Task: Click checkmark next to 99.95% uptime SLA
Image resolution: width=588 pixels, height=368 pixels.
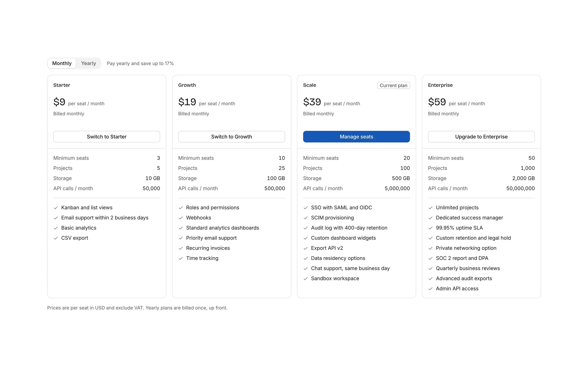Action: [x=430, y=228]
